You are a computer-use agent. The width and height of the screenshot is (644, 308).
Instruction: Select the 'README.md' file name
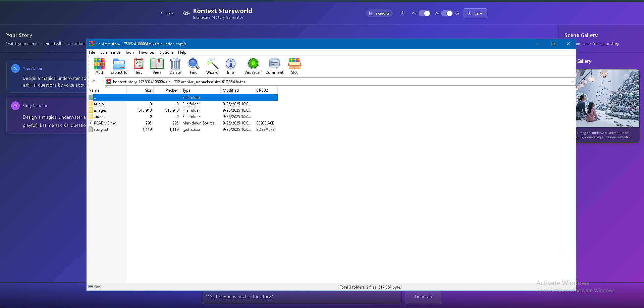coord(105,123)
